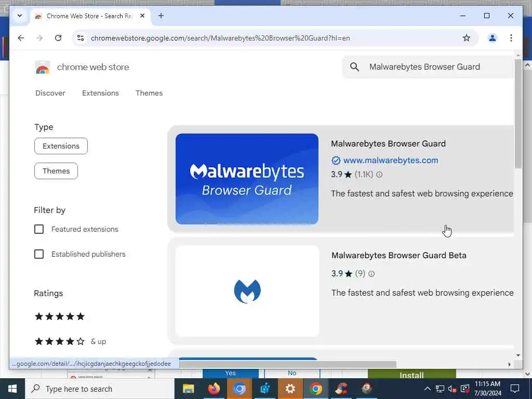Image resolution: width=532 pixels, height=399 pixels.
Task: Show hidden system tray icons
Action: pos(428,389)
